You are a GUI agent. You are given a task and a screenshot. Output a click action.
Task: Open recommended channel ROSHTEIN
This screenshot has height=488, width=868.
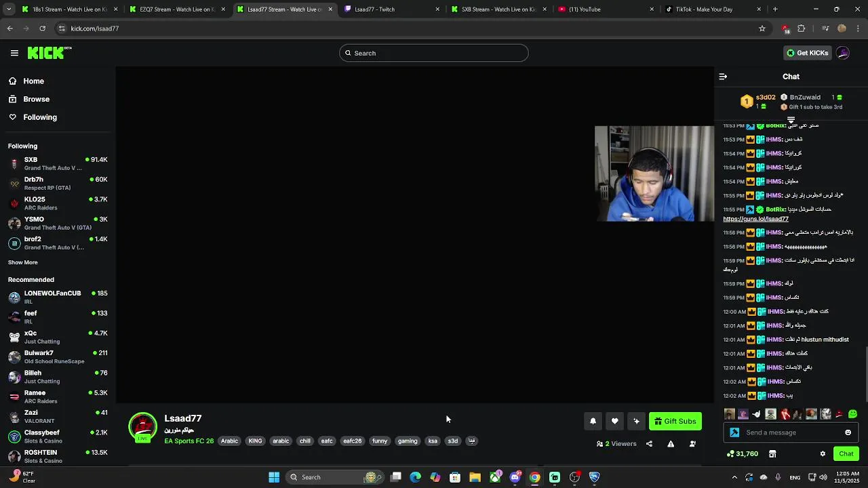pos(58,456)
